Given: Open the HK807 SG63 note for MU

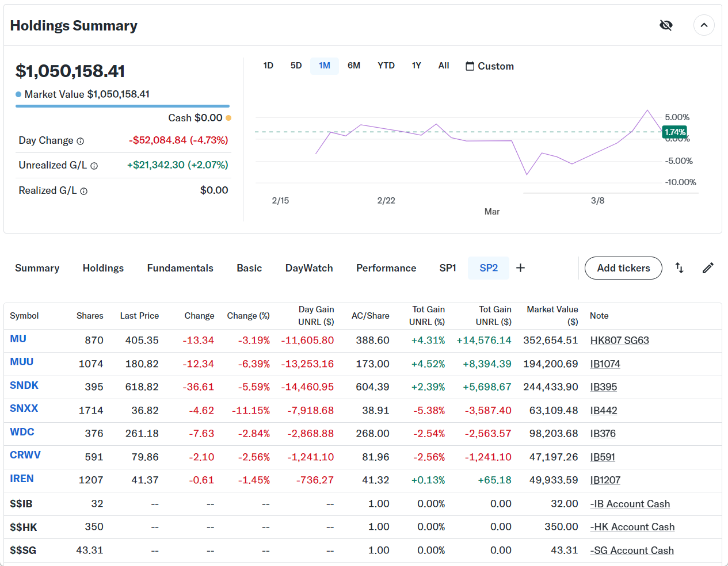Looking at the screenshot, I should coord(619,341).
